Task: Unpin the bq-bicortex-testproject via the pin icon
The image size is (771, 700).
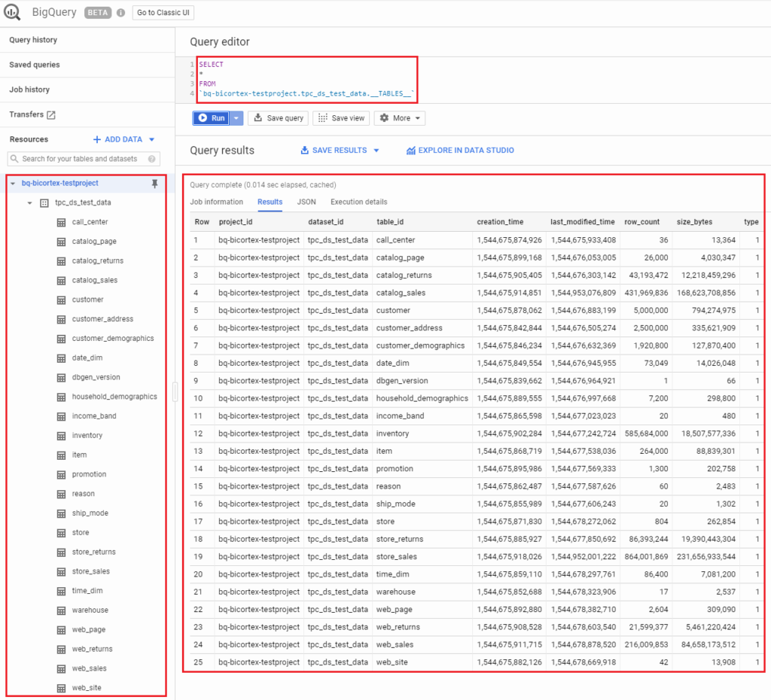Action: coord(156,183)
